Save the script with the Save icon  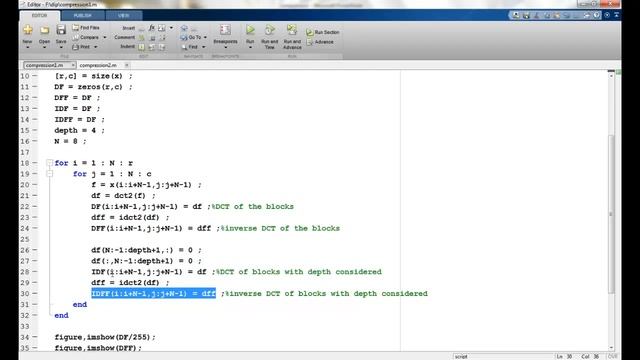coord(61,30)
